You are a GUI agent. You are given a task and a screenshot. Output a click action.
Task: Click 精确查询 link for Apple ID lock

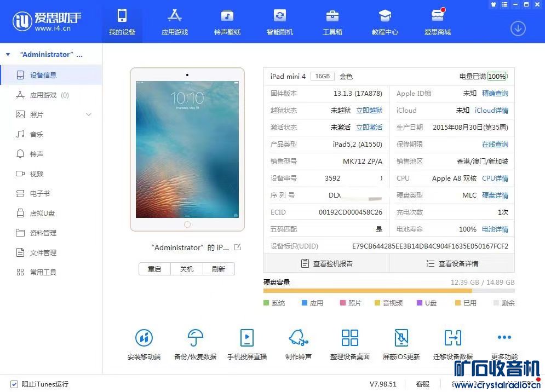pos(495,94)
